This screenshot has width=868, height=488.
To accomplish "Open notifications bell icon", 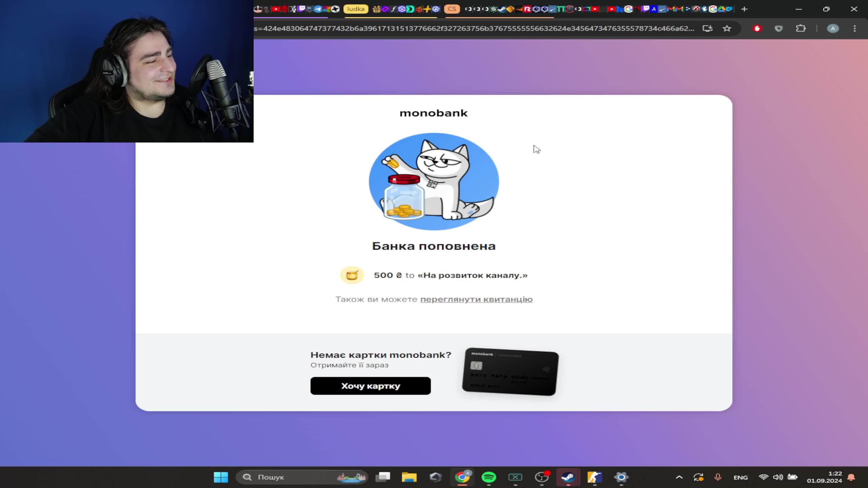I will click(x=851, y=477).
